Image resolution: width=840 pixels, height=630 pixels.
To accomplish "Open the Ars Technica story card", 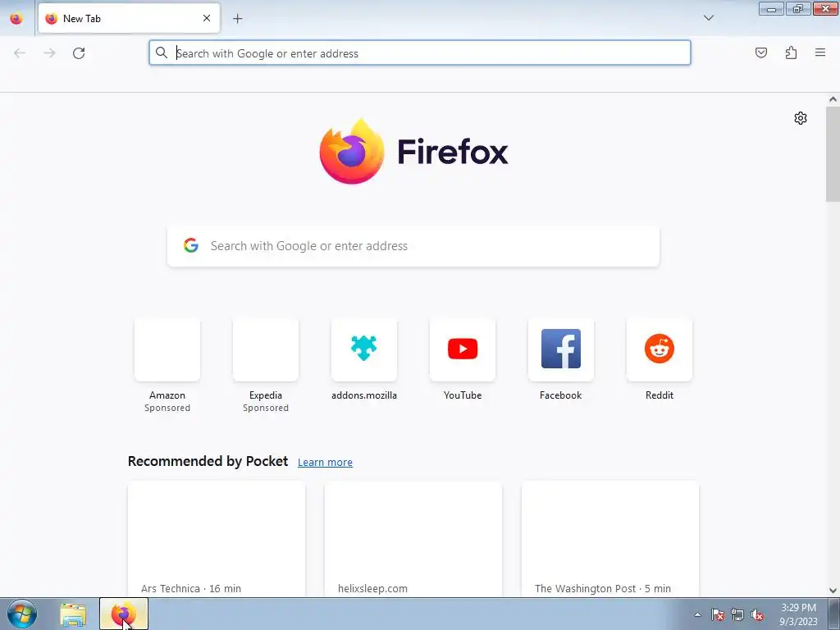I will [x=217, y=539].
